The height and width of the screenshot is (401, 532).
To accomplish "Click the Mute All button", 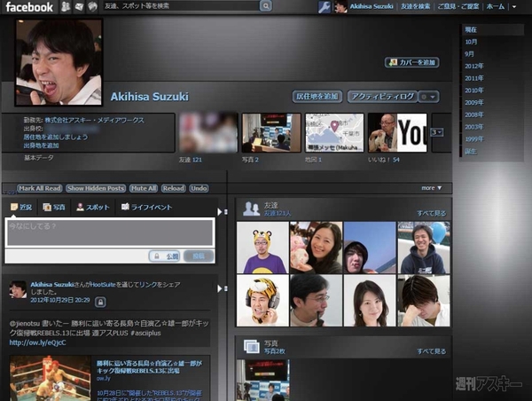I will tap(144, 188).
